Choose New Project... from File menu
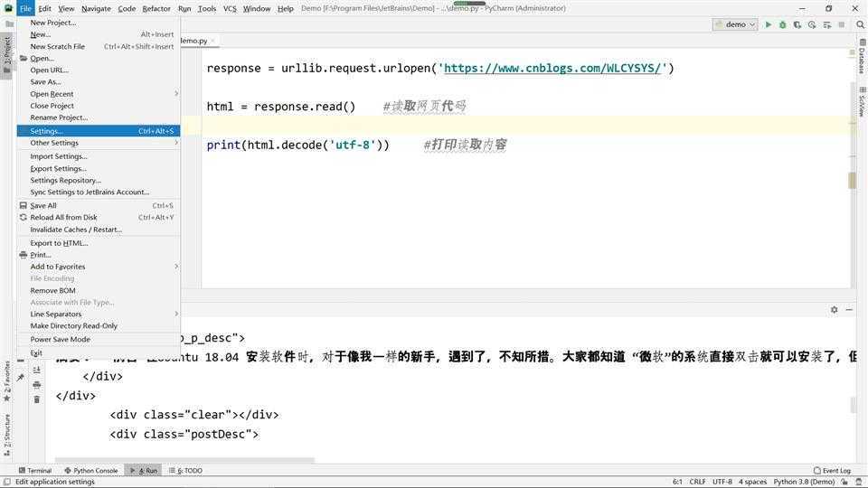This screenshot has width=868, height=488. [x=99, y=23]
